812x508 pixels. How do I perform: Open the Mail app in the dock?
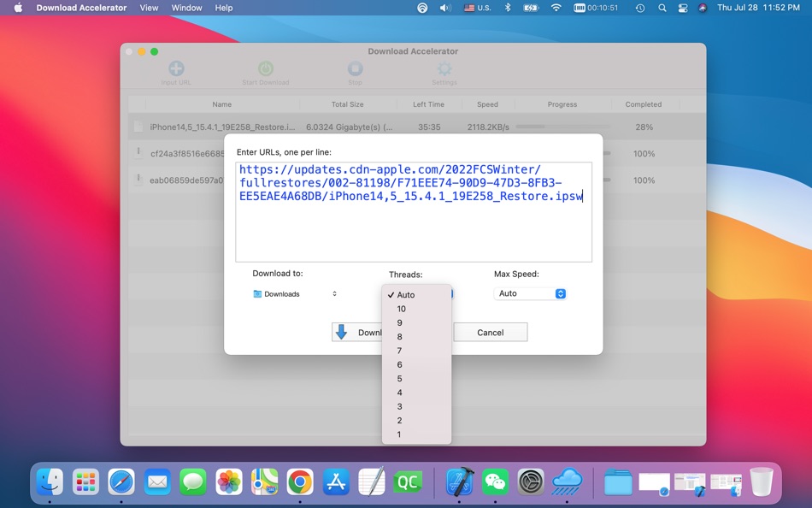[157, 482]
